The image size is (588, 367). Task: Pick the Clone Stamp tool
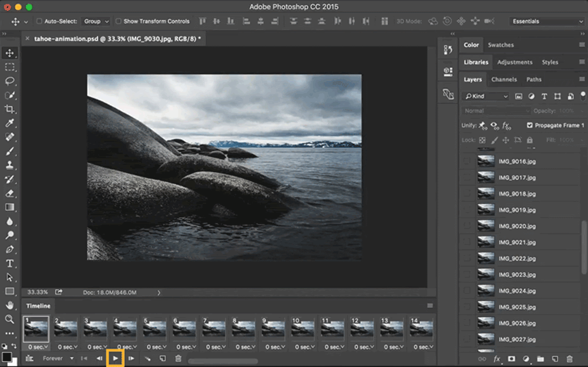[10, 165]
